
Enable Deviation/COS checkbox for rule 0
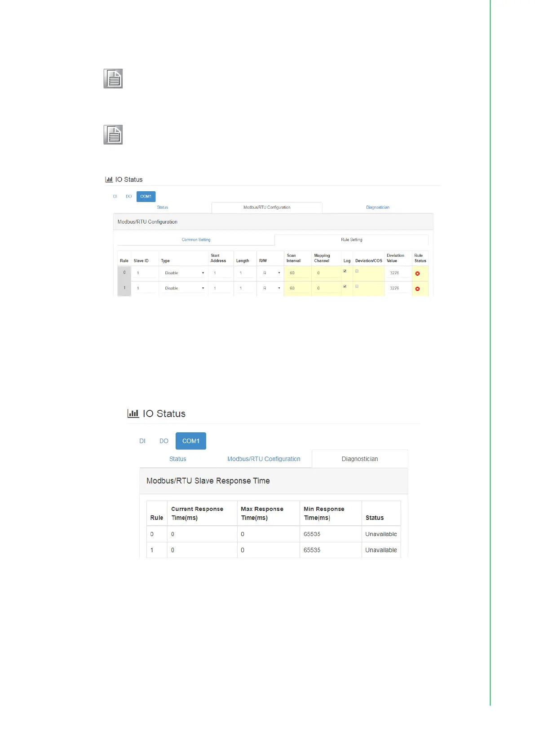point(357,271)
